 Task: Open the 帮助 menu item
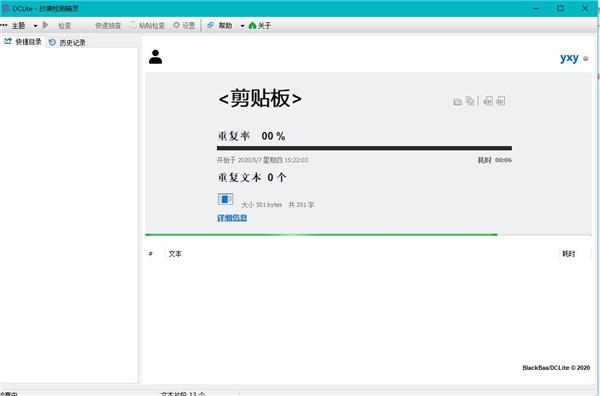point(220,26)
